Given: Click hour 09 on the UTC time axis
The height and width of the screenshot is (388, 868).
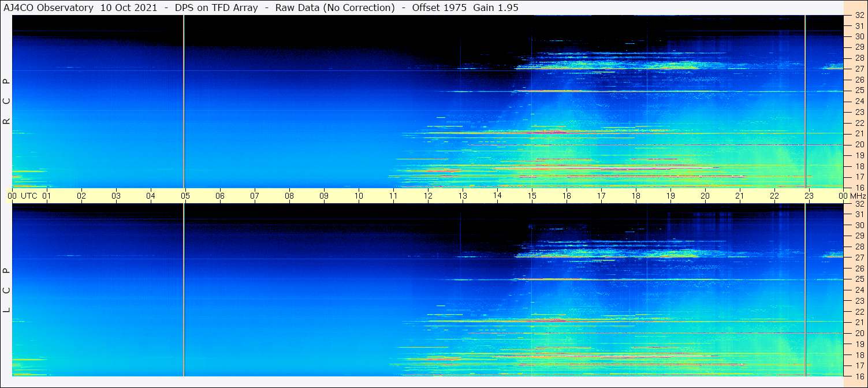Looking at the screenshot, I should [324, 196].
